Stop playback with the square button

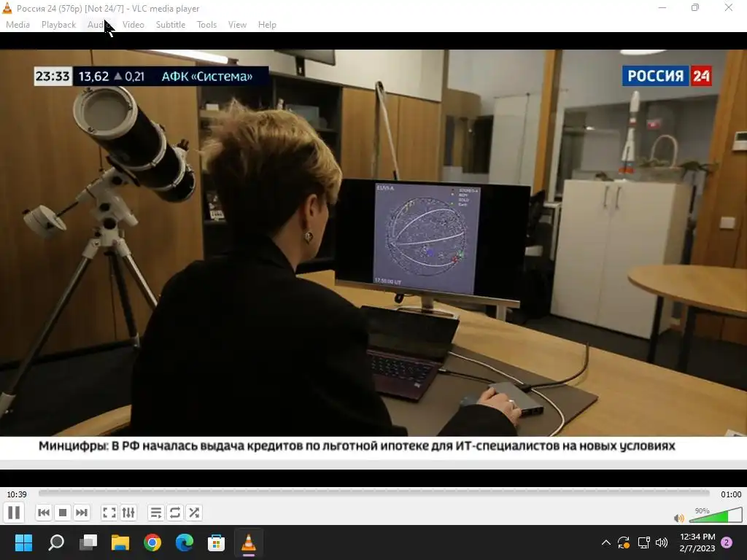coord(63,513)
